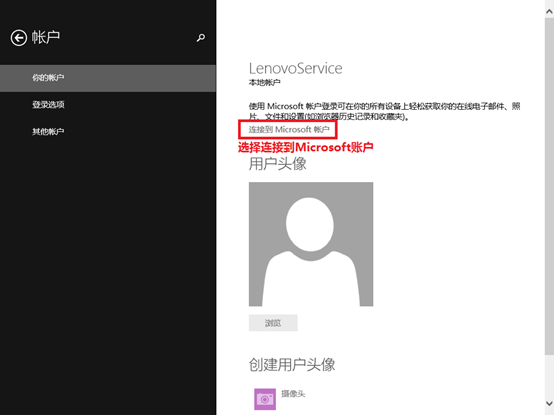
Task: Click the 本地帐户 label
Action: point(264,83)
